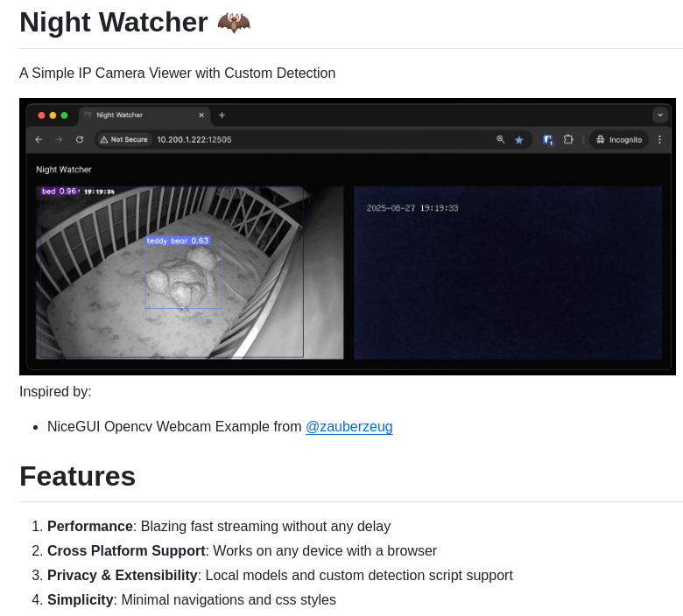Click the timestamp '2025-08-27 19:19:33'

pos(412,208)
